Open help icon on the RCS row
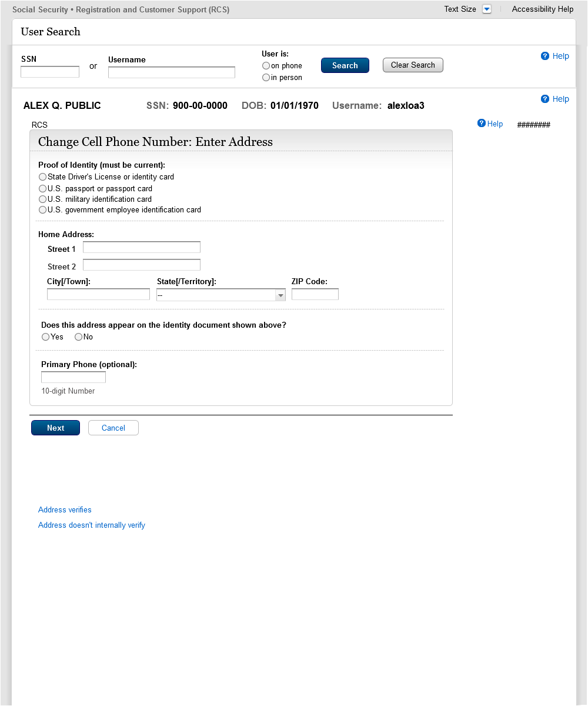Screen dimensions: 588x706 [x=482, y=124]
